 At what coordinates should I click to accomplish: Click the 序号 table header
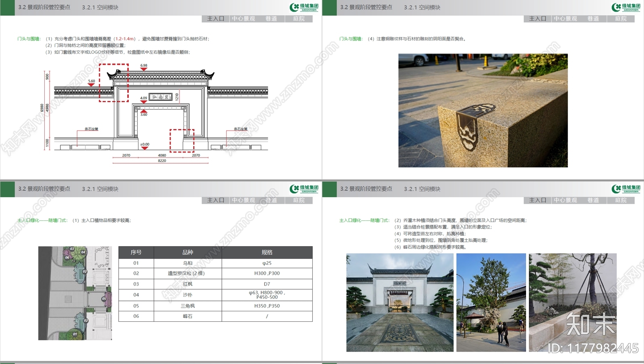tap(136, 253)
